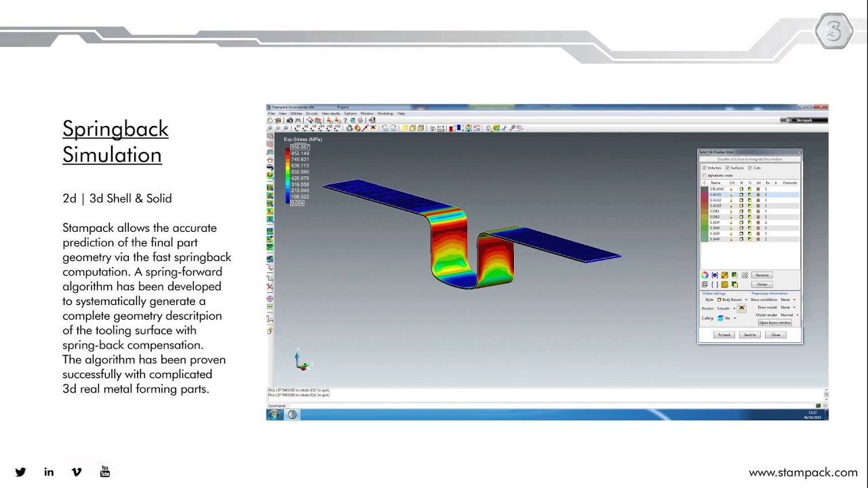The image size is (868, 488).
Task: Click the www.stampack.com link
Action: [x=803, y=472]
